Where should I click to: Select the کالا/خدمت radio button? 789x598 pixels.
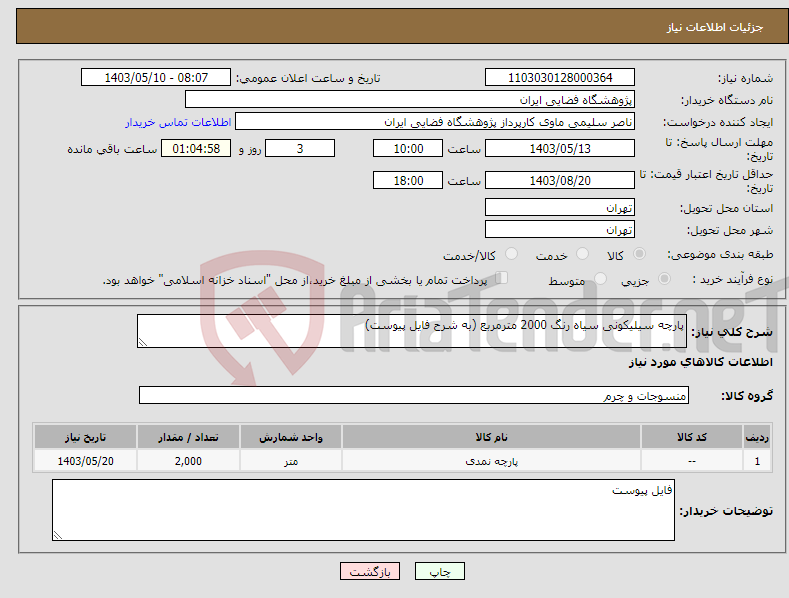(x=511, y=254)
